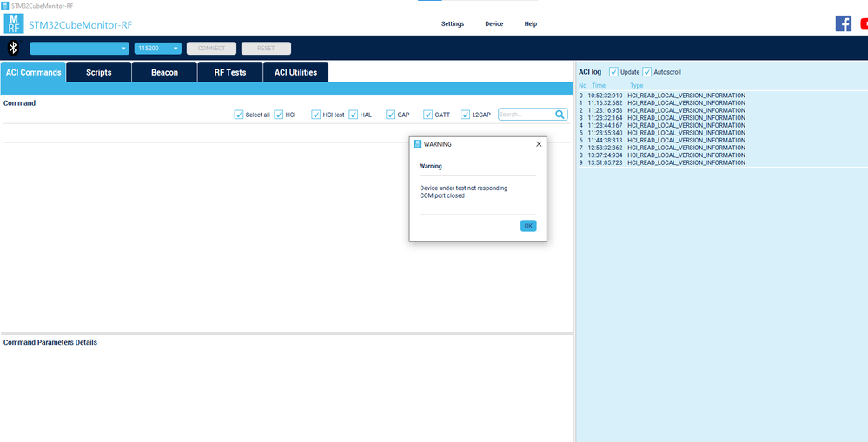Select log entry 4 at 11:28:44:167

pos(662,126)
